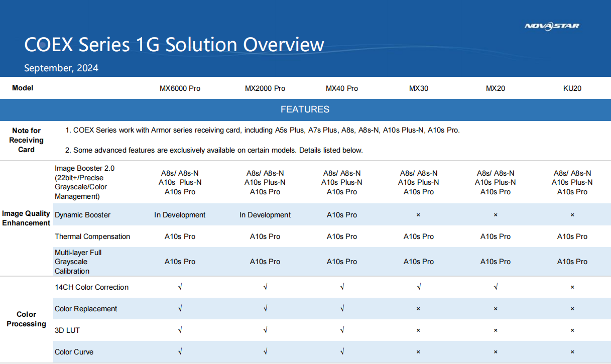Click the "Model" row header
This screenshot has width=611, height=364.
tap(23, 88)
